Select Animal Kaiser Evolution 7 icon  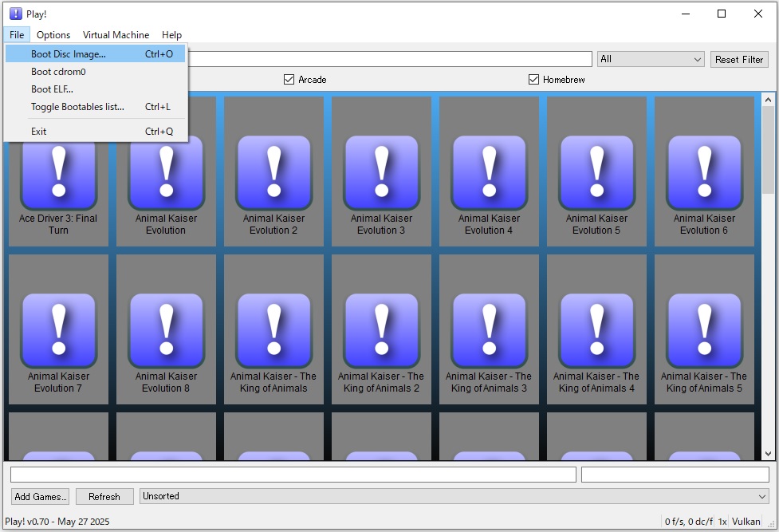pos(59,329)
